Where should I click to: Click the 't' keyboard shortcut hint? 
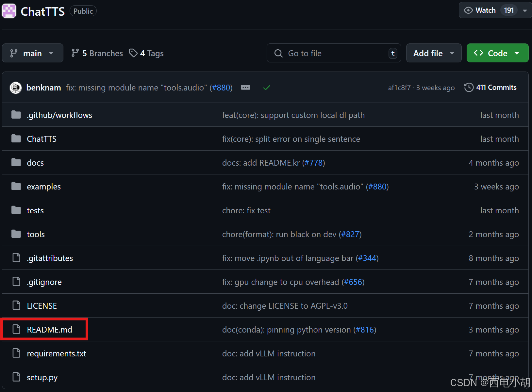tap(393, 53)
